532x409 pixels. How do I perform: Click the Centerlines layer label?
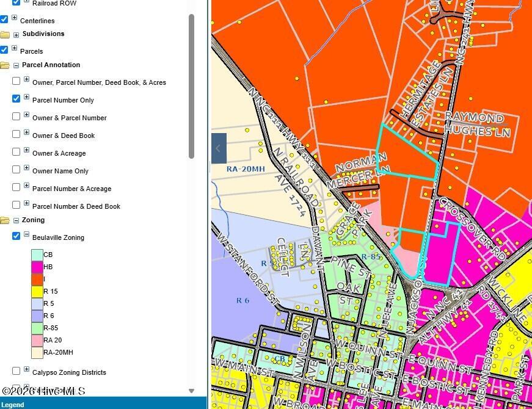37,21
